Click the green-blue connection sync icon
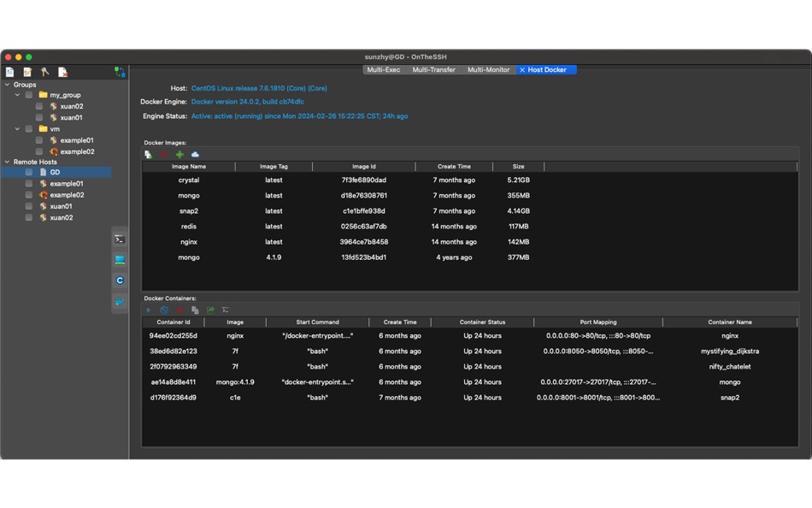Viewport: 812px width, 508px height. 120,72
